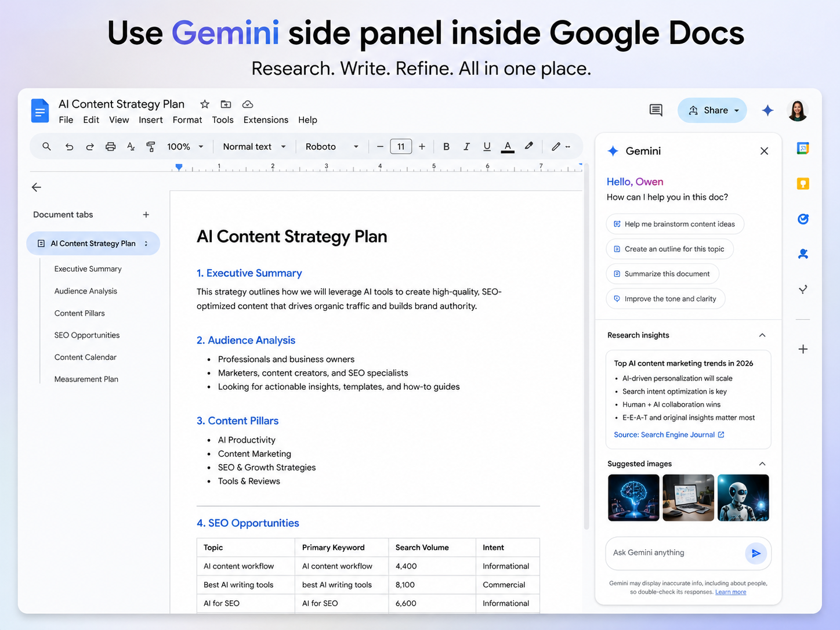Decrease font size with minus button
Viewport: 840px width, 630px height.
click(x=380, y=147)
